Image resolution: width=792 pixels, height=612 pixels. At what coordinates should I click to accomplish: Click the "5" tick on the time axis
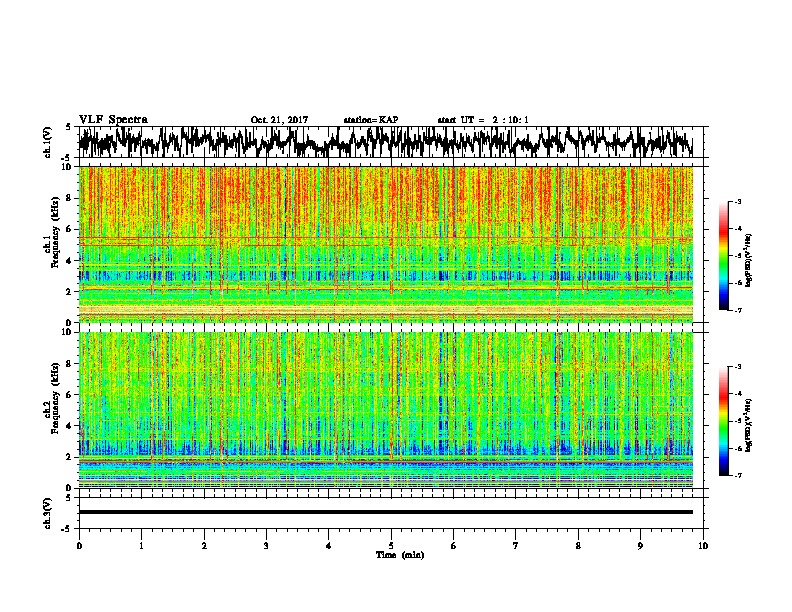coord(391,545)
